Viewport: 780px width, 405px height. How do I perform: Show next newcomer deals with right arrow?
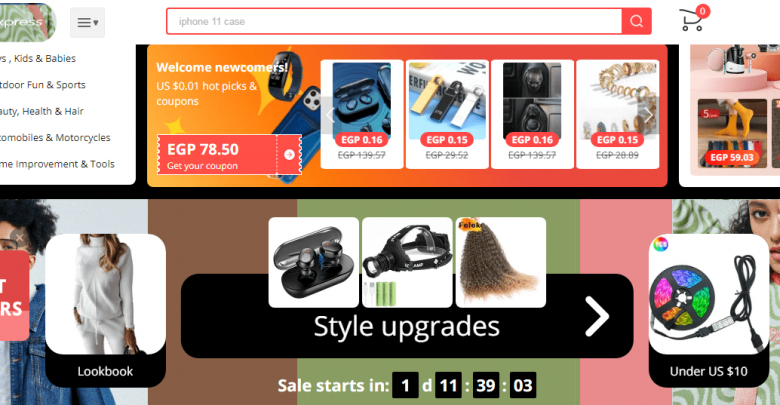pos(649,115)
